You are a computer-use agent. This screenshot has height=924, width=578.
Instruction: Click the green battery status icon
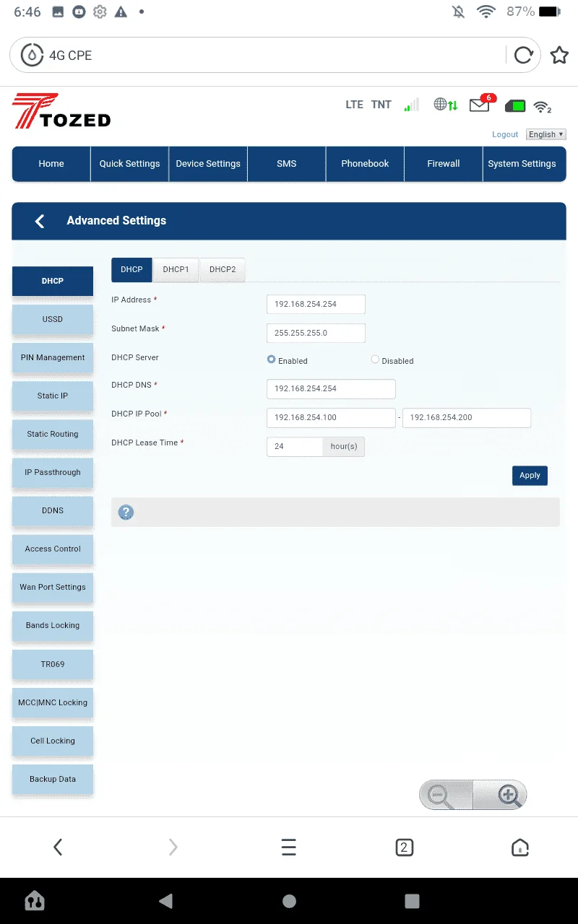(x=515, y=106)
